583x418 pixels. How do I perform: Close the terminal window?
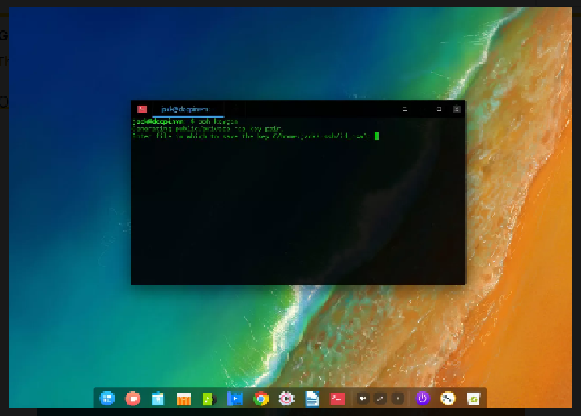pyautogui.click(x=457, y=109)
